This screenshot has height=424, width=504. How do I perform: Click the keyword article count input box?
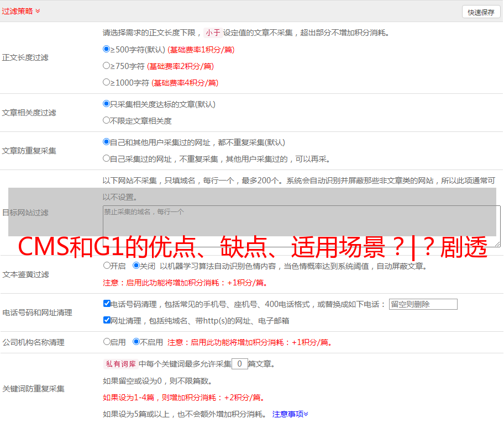[239, 364]
